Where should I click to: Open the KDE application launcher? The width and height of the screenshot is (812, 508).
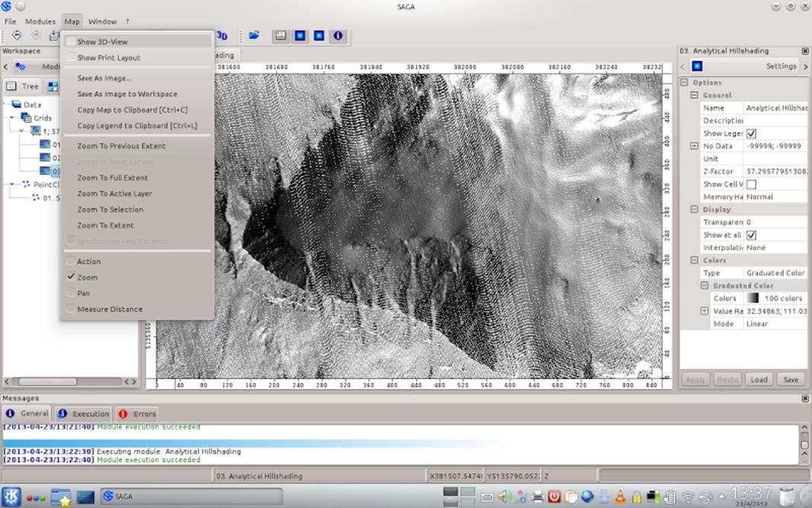(x=11, y=497)
